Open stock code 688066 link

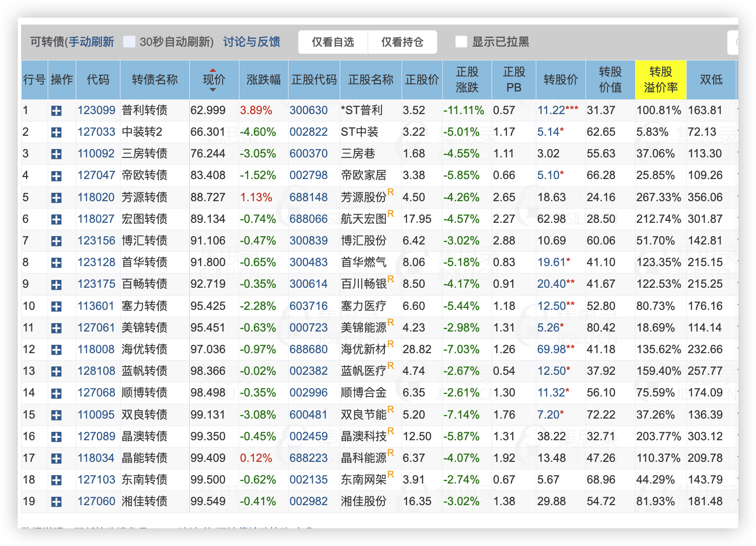[308, 219]
